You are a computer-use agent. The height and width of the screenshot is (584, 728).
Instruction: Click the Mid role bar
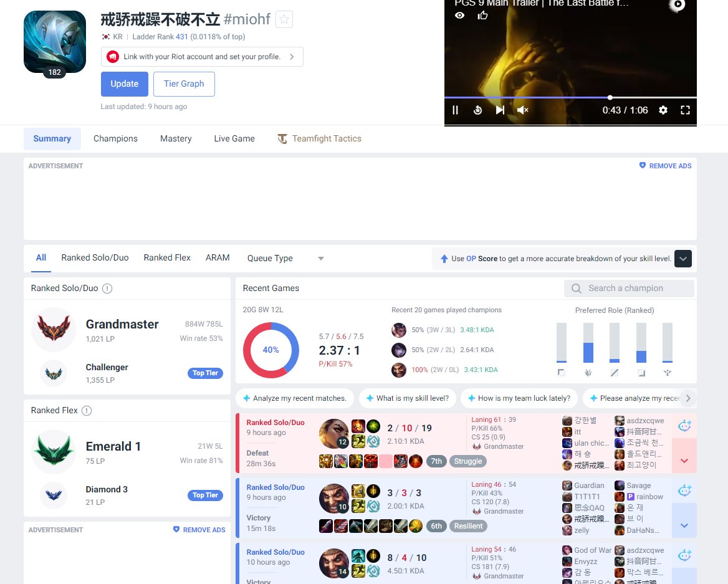[615, 343]
